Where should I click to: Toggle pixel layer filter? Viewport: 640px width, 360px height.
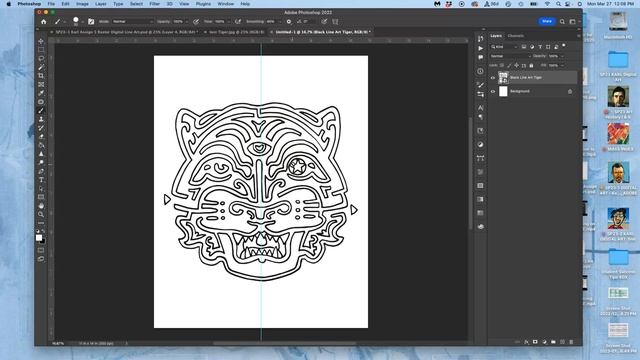(524, 47)
